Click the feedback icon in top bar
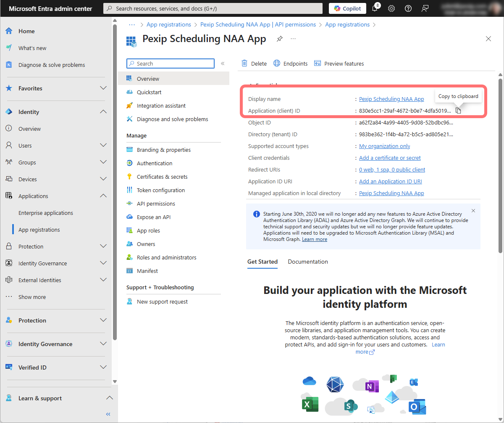Screen dimensions: 504x423 point(425,8)
